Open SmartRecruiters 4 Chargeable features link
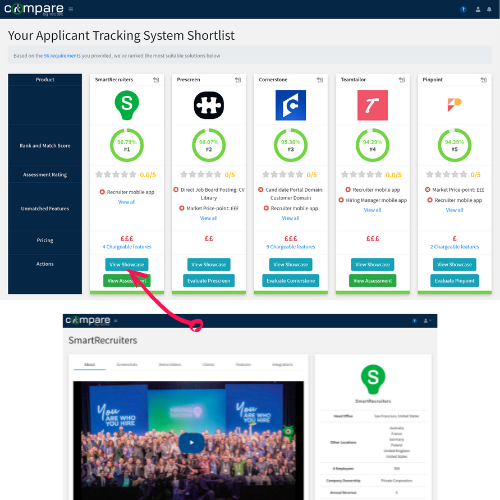Viewport: 500px width, 500px height. pos(127,247)
